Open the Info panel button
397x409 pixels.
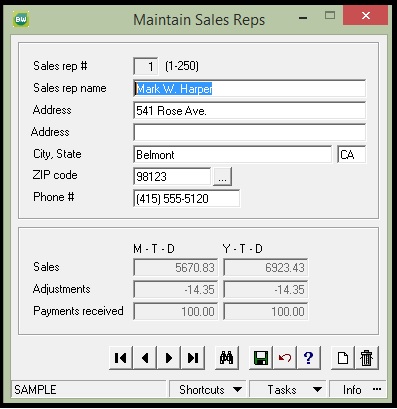pos(358,389)
